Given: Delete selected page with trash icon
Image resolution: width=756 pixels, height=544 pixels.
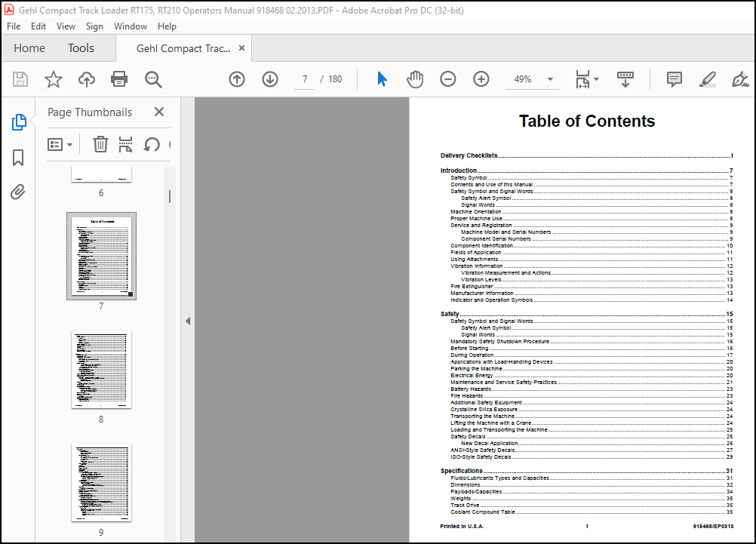Looking at the screenshot, I should tap(100, 144).
